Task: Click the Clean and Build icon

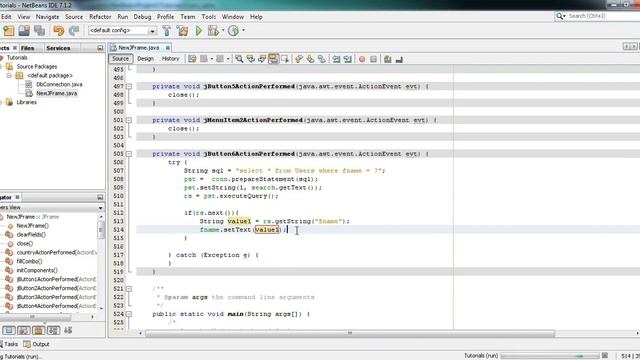Action: (182, 31)
